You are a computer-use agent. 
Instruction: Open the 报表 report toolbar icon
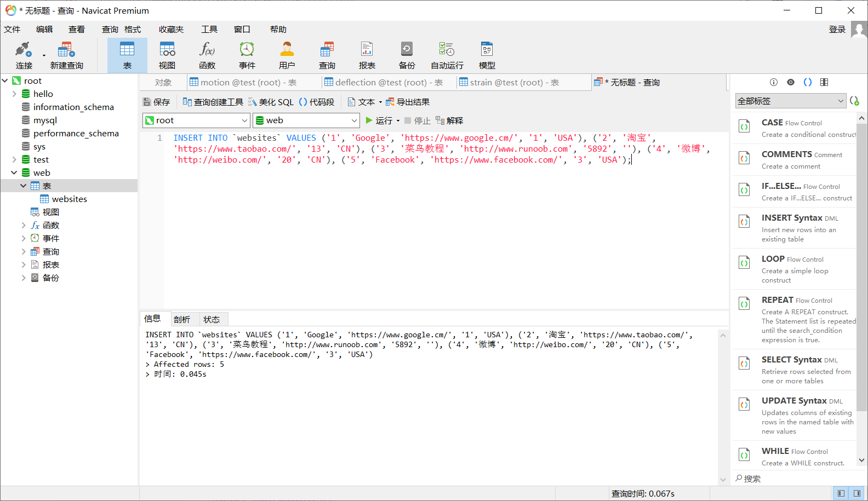[x=367, y=55]
